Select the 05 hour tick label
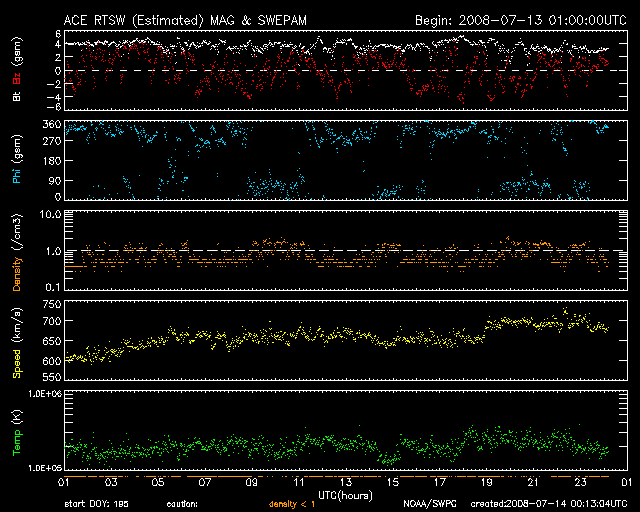640x512 pixels. (157, 482)
